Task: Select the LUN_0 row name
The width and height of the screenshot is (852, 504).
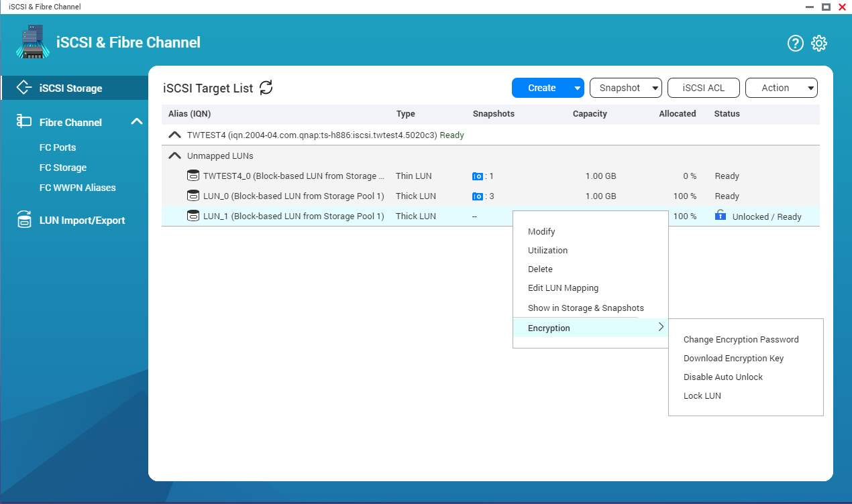Action: [294, 196]
